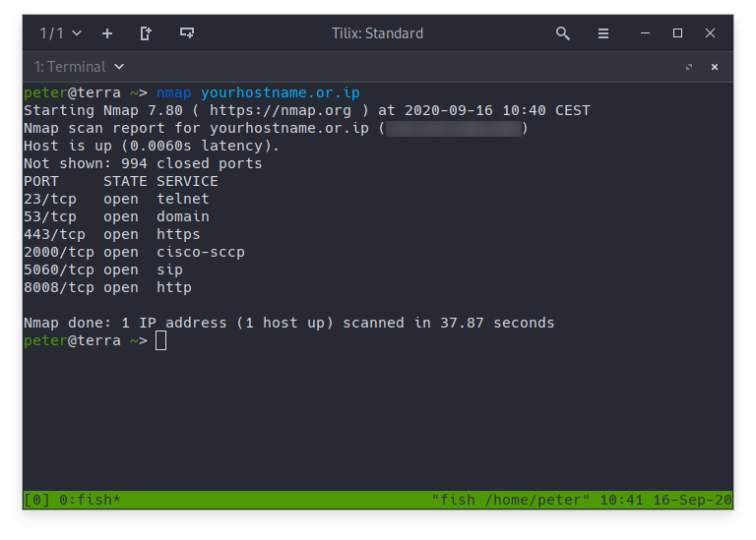Click the 'Not shown: 994 closed ports' line

[143, 164]
